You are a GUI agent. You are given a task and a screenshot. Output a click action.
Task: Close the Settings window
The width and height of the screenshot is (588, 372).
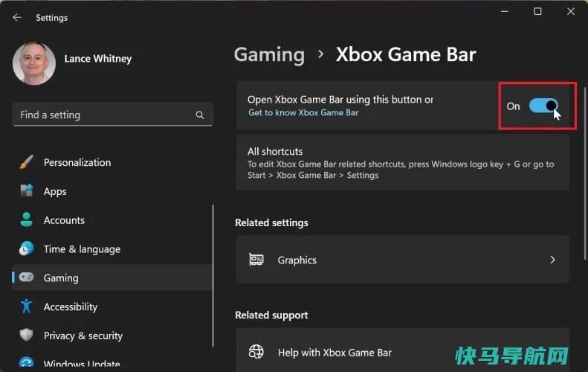571,12
